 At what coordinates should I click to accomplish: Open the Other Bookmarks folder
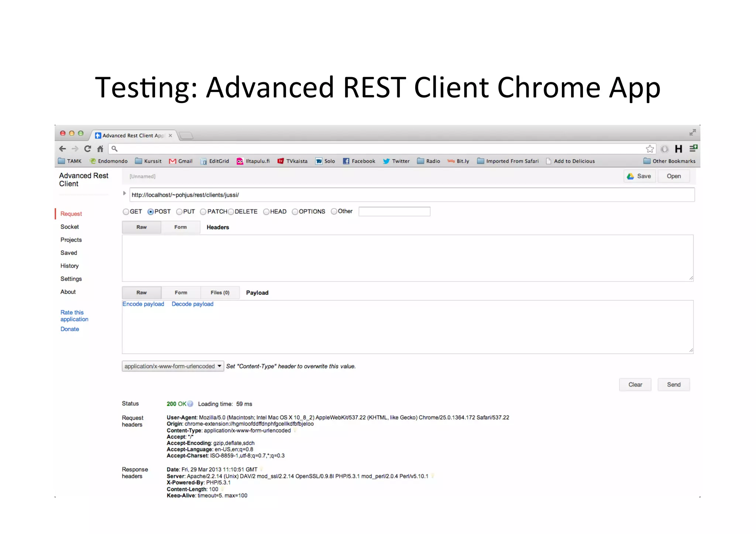(x=670, y=161)
